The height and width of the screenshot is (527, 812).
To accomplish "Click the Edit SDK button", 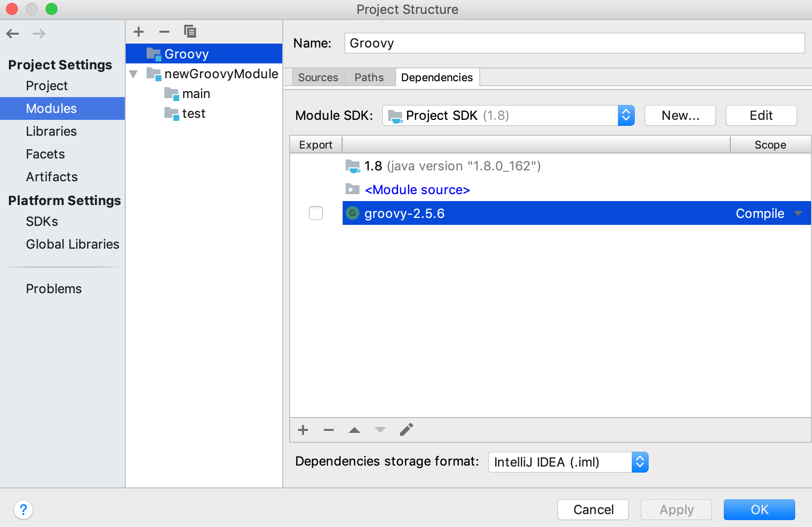I will (761, 115).
